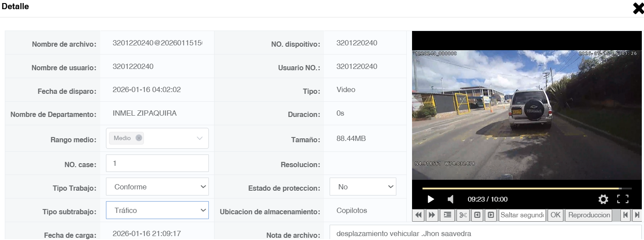Click the video progress bar

527,189
